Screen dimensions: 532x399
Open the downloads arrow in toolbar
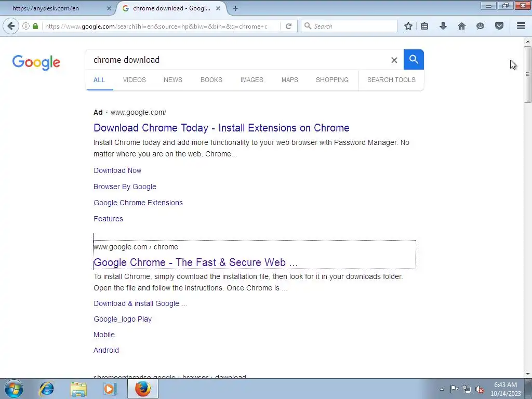point(443,26)
